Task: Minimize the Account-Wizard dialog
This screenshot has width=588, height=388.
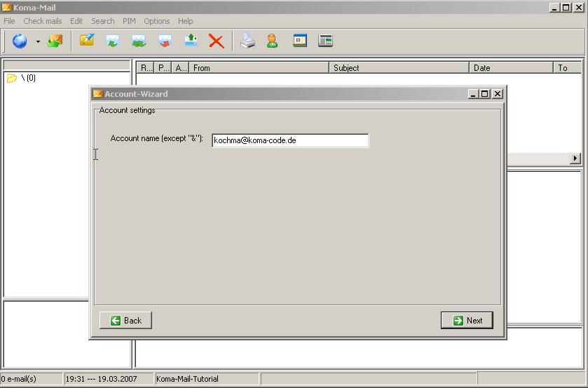Action: click(473, 94)
